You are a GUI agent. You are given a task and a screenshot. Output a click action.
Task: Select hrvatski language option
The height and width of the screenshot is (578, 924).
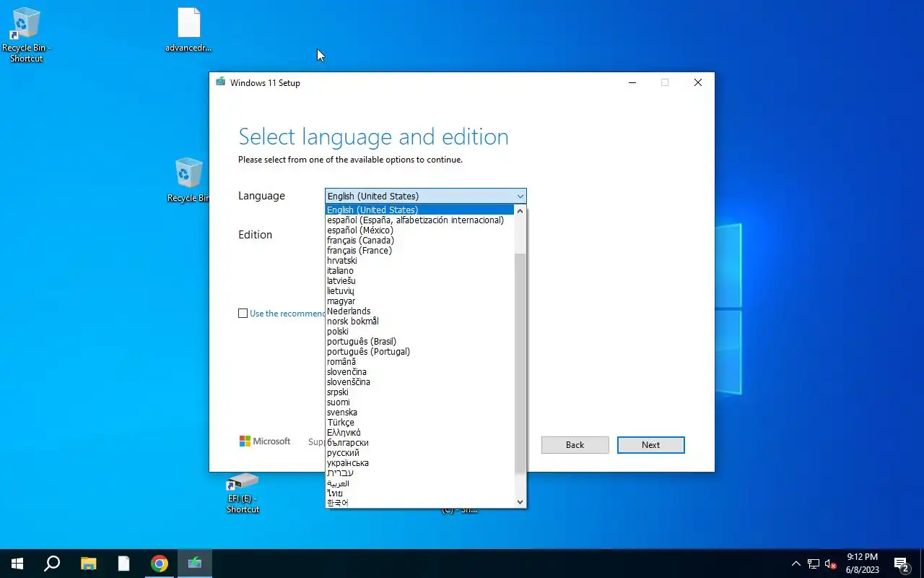coord(419,260)
